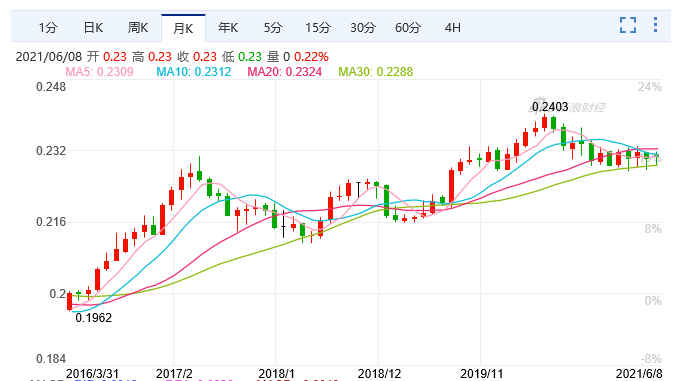
Task: Select the 周K weekly chart tab
Action: click(x=138, y=28)
